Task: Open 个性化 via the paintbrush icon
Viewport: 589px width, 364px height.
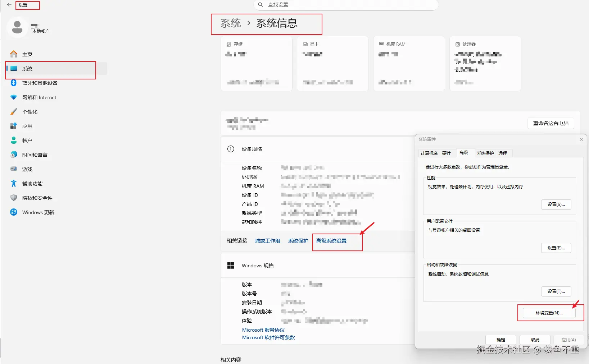Action: coord(14,111)
